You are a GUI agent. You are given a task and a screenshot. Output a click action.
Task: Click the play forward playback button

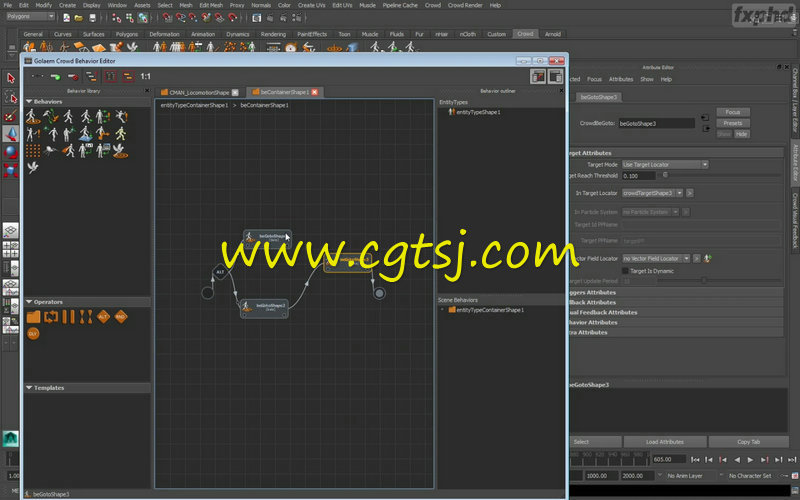point(750,460)
